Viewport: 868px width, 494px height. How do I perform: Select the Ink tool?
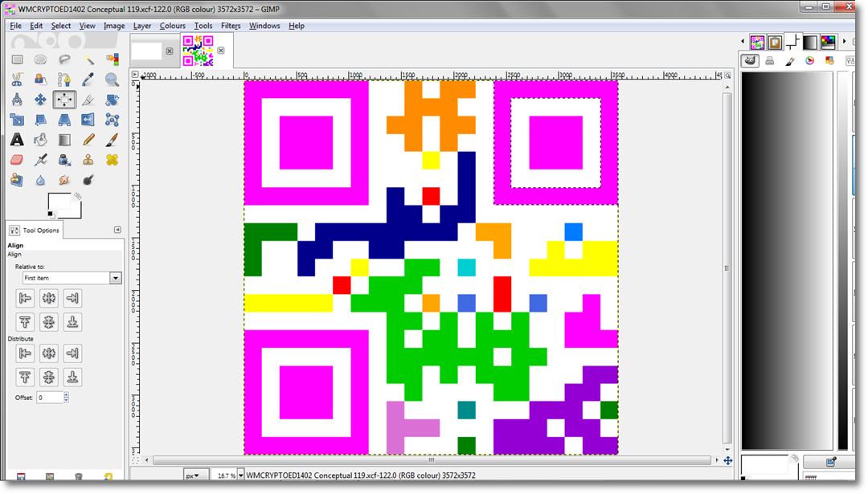point(64,160)
